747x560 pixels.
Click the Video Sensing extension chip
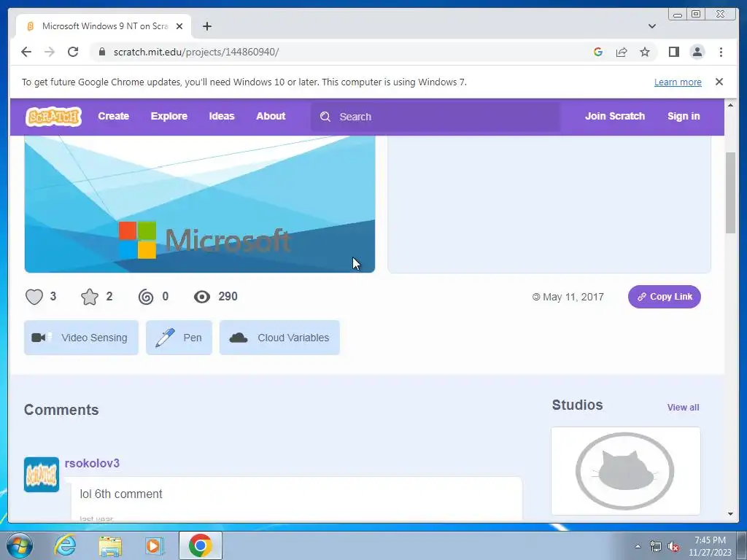tap(81, 338)
